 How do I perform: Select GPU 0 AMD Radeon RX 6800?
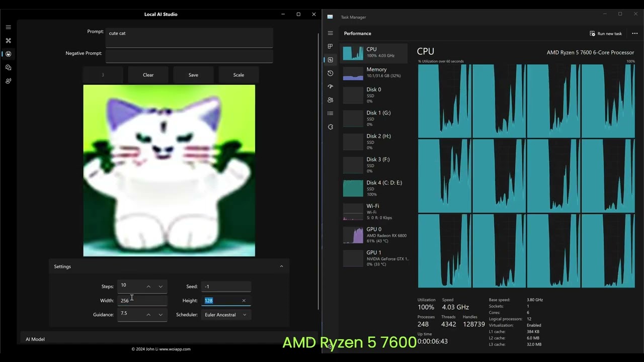[x=374, y=235]
